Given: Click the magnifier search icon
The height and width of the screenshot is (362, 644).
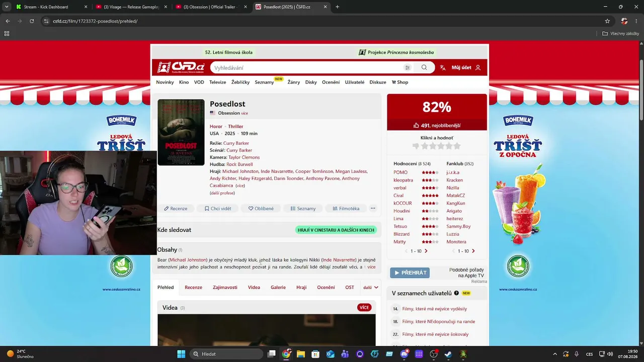Looking at the screenshot, I should pyautogui.click(x=424, y=67).
